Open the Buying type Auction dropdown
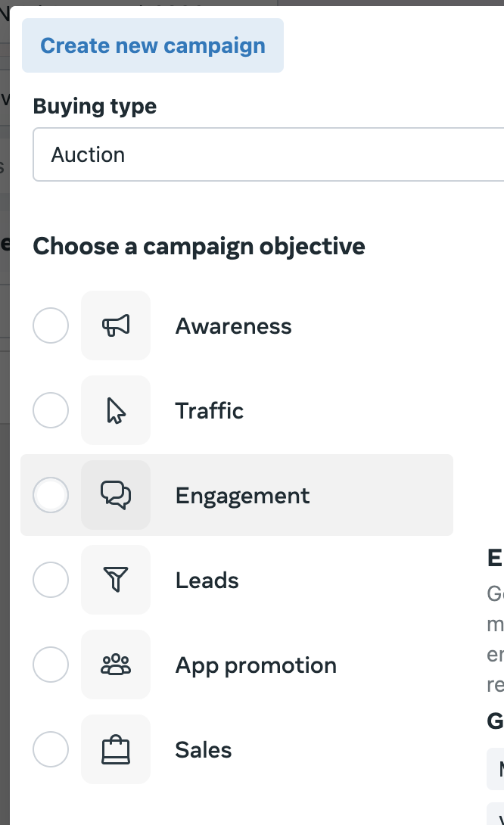This screenshot has height=825, width=504. tap(269, 155)
